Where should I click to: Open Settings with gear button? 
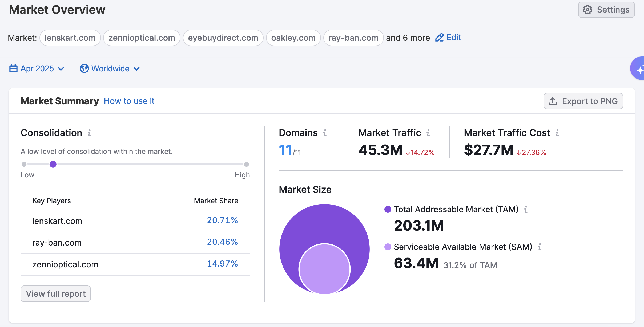pyautogui.click(x=606, y=10)
